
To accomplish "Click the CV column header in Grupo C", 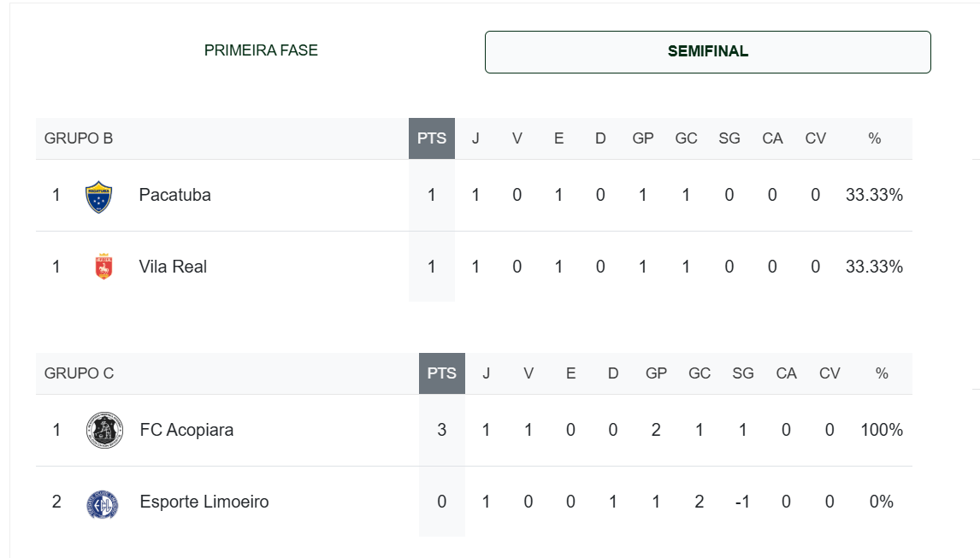I will pos(829,373).
